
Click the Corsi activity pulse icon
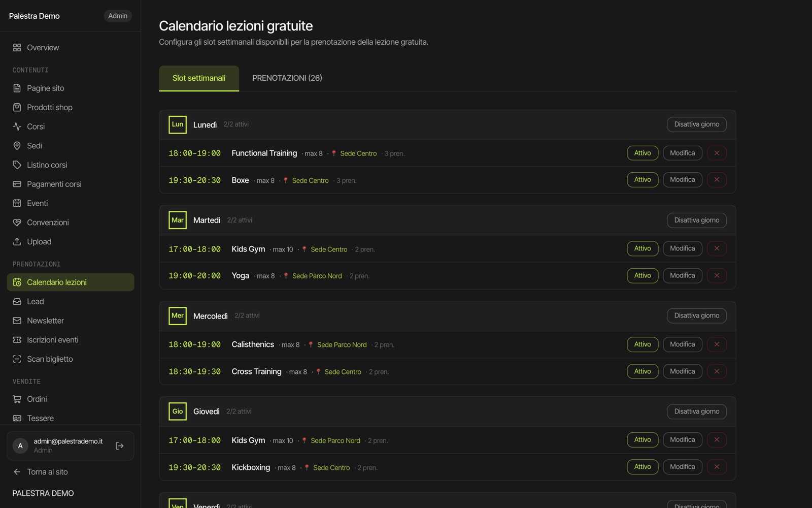pyautogui.click(x=17, y=126)
